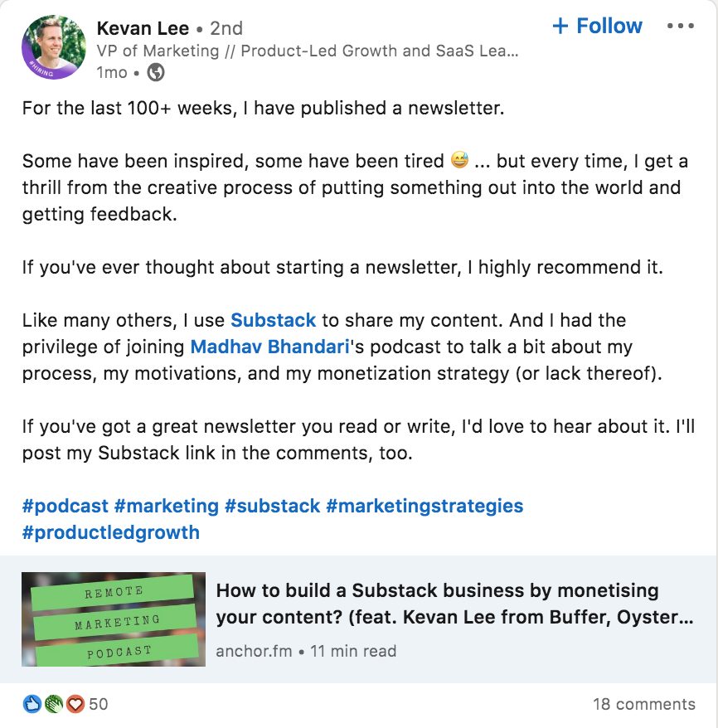Screen dimensions: 718x728
Task: Open the three-dot post options menu
Action: coord(682,26)
